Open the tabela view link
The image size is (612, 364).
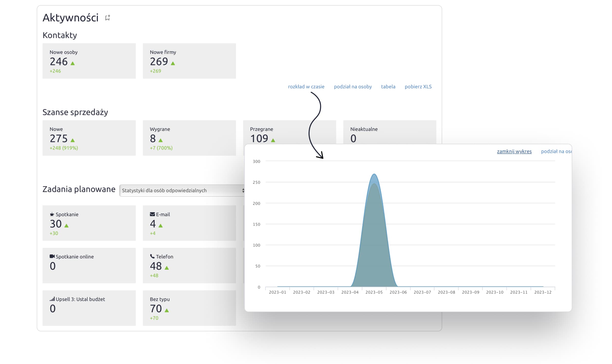coord(388,87)
